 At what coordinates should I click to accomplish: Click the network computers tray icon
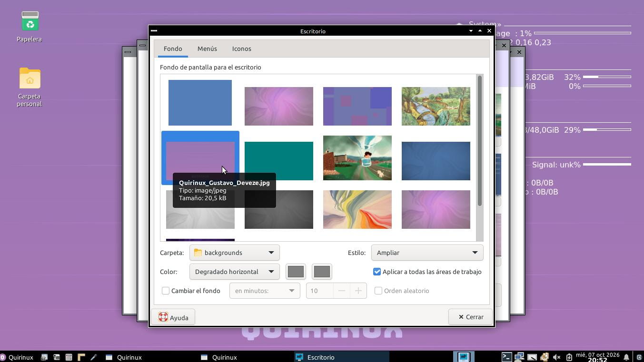(519, 357)
